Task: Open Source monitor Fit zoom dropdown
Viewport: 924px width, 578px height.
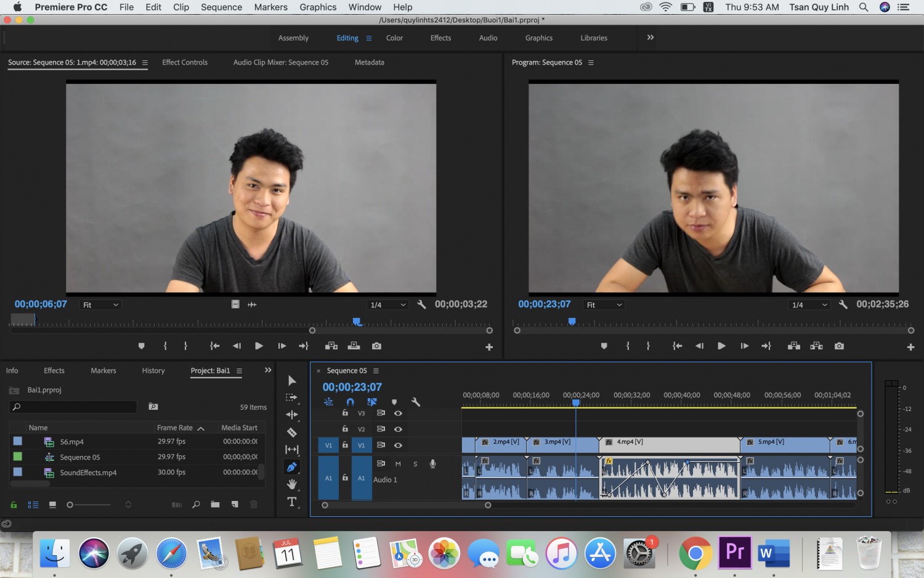Action: [x=101, y=305]
